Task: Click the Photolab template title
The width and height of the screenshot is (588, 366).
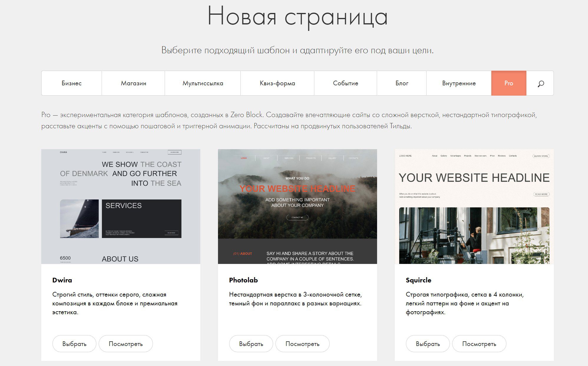Action: [x=243, y=280]
